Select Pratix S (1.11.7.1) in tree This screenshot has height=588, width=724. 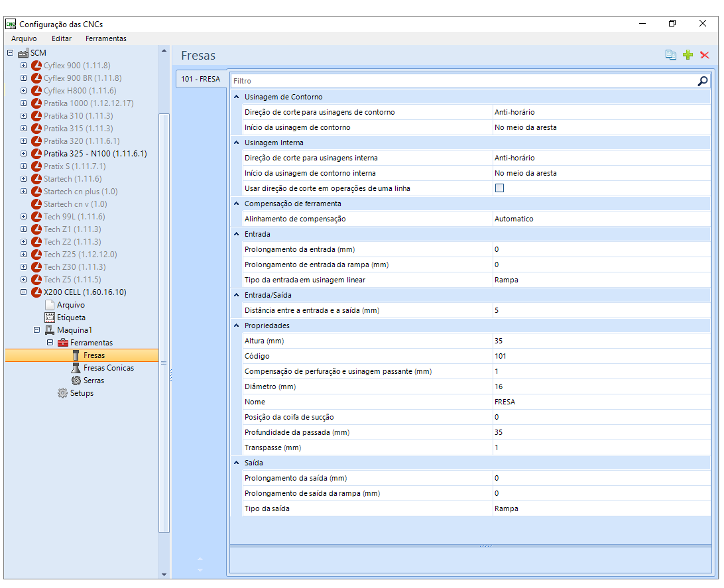(x=75, y=166)
